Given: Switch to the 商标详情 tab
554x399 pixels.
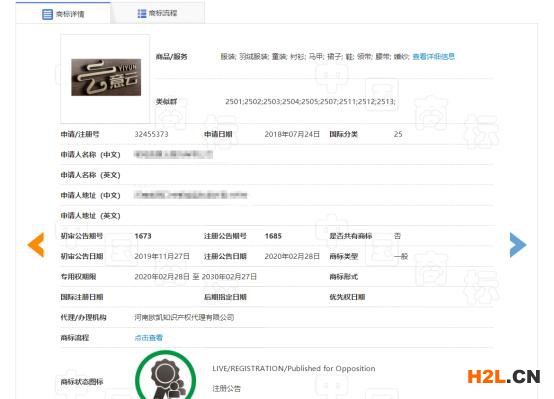Looking at the screenshot, I should click(x=63, y=13).
